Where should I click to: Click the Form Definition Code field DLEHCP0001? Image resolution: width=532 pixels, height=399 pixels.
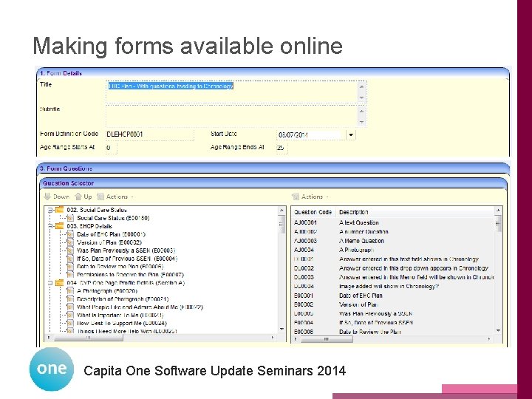coord(149,134)
